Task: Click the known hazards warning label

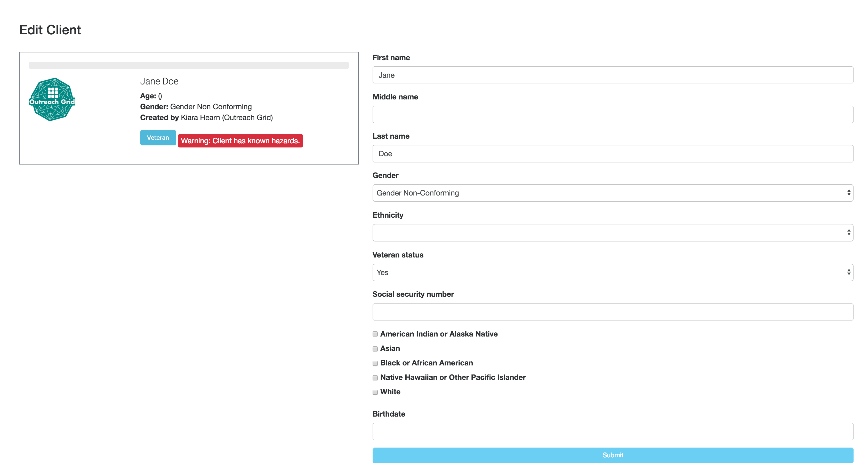Action: pyautogui.click(x=240, y=140)
